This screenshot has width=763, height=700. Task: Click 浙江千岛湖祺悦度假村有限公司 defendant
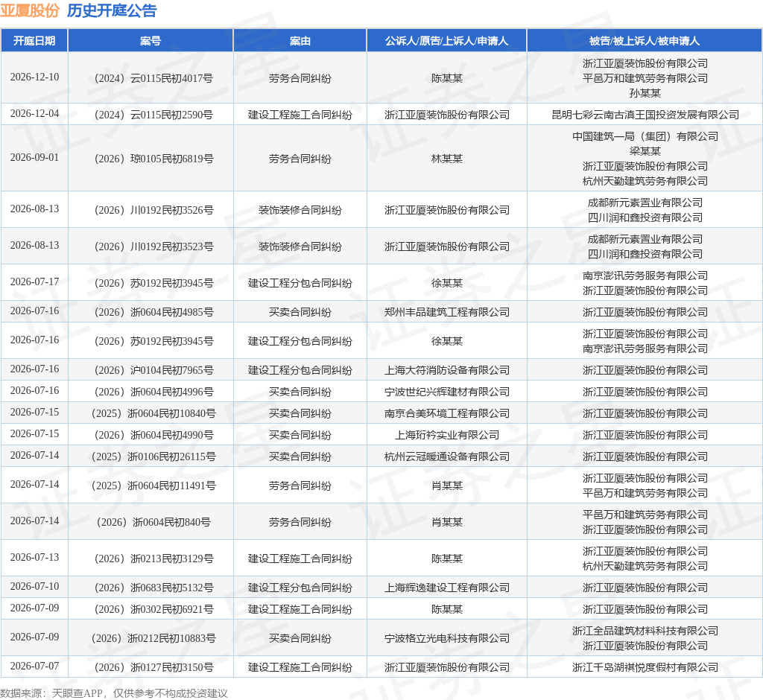pyautogui.click(x=645, y=667)
